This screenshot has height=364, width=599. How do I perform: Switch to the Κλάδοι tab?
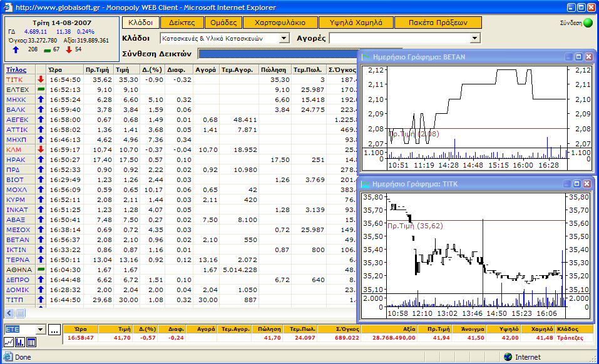[x=140, y=23]
